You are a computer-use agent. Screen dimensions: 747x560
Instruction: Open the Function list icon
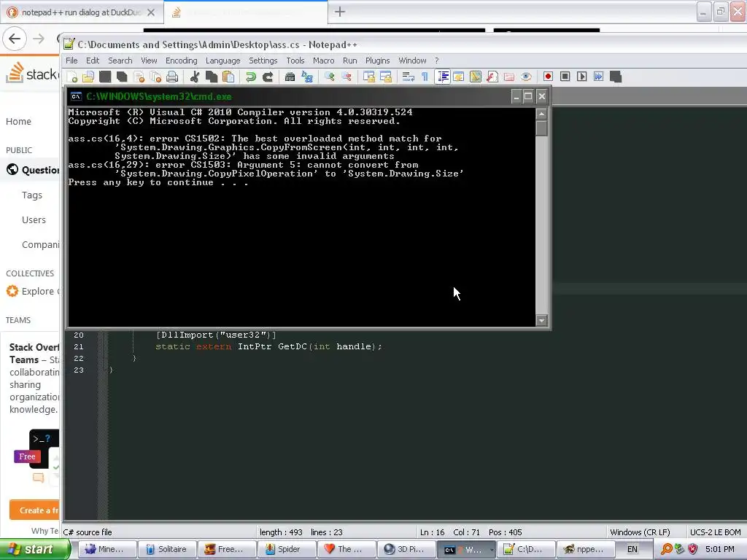[x=492, y=77]
